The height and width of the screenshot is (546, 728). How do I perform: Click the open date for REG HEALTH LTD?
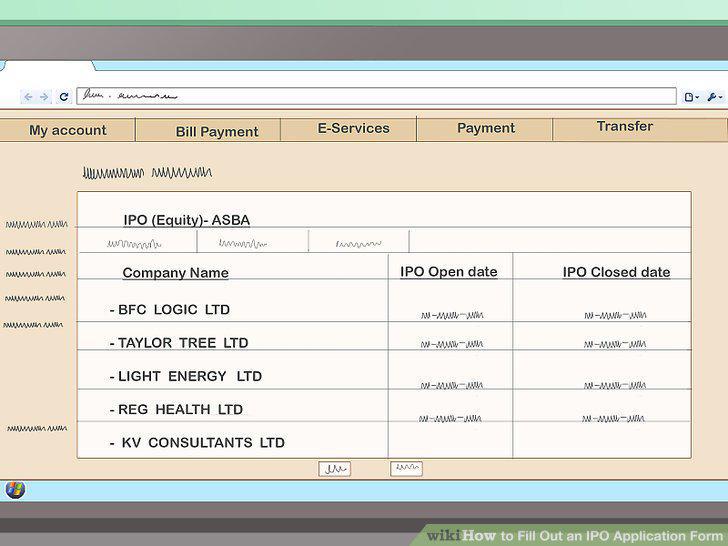pos(450,418)
